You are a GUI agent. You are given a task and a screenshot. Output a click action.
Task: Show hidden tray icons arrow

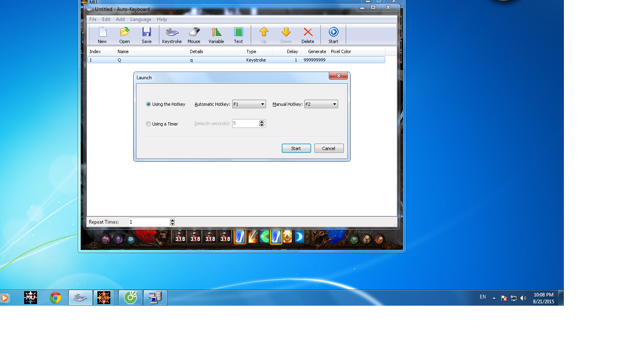(x=494, y=298)
